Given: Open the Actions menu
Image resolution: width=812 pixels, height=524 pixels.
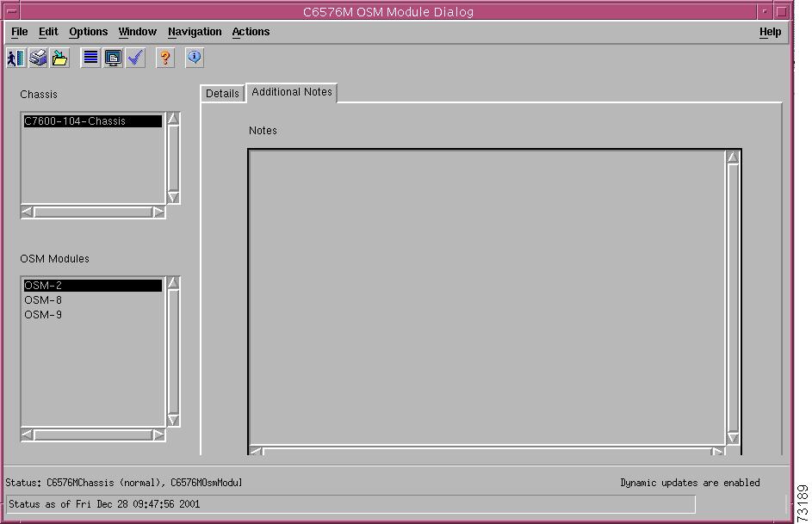Looking at the screenshot, I should (x=251, y=32).
